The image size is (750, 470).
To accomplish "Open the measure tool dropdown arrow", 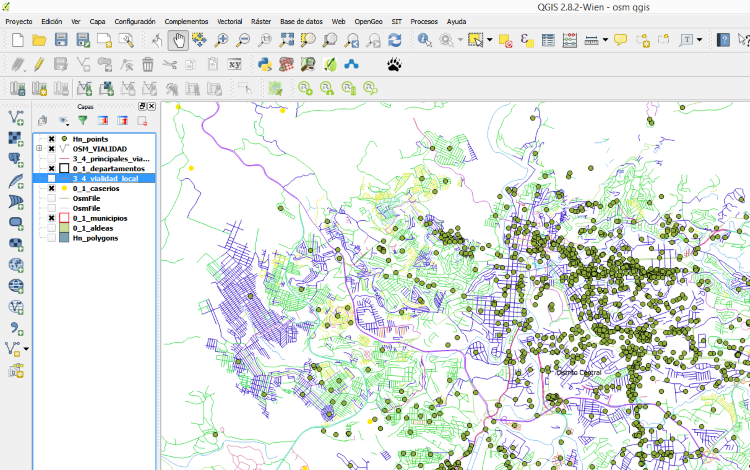I will [605, 40].
